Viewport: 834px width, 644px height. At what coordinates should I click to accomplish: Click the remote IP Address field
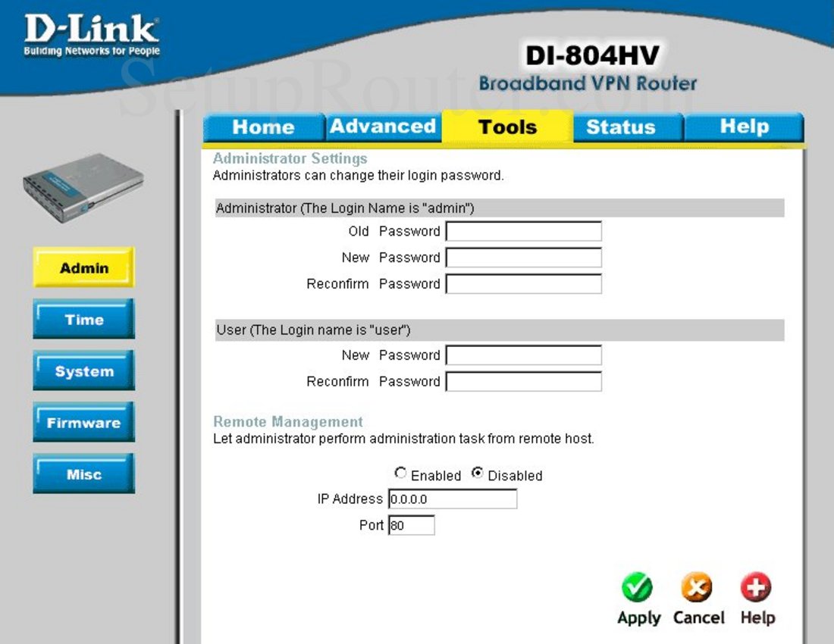453,499
